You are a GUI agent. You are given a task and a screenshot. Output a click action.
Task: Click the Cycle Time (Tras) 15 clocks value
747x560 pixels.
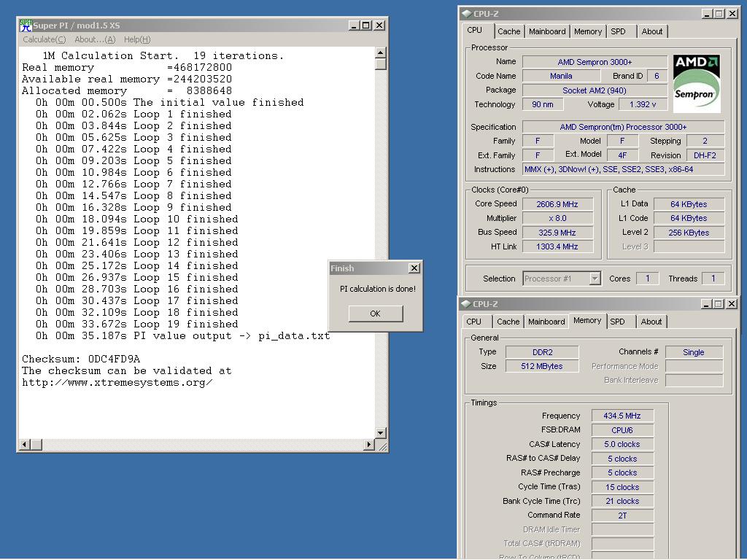[x=622, y=487]
